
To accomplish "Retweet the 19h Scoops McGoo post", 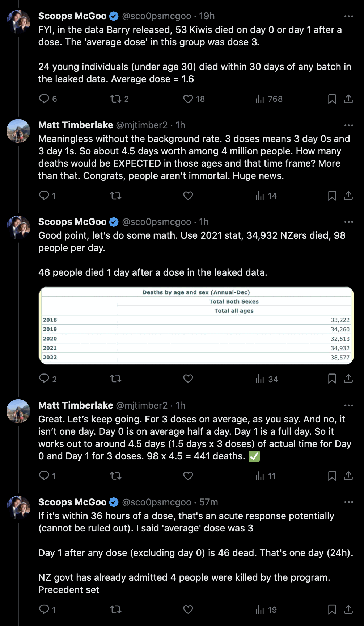I will [x=116, y=99].
